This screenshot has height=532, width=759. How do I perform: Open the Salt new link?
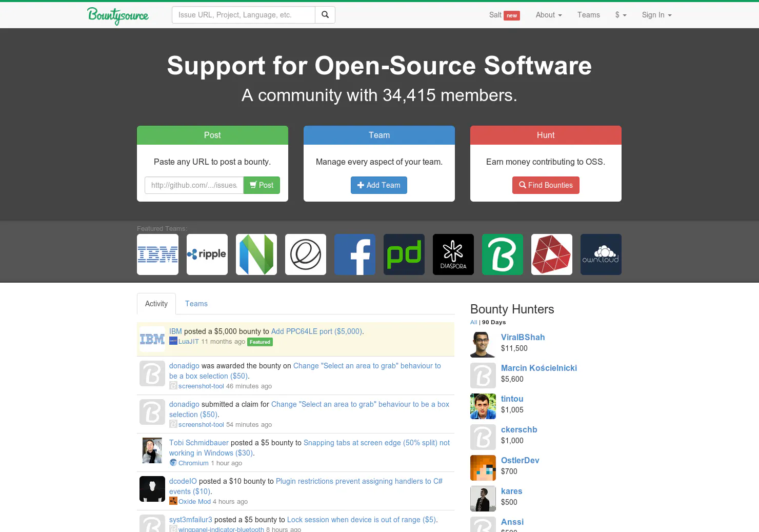click(x=504, y=15)
